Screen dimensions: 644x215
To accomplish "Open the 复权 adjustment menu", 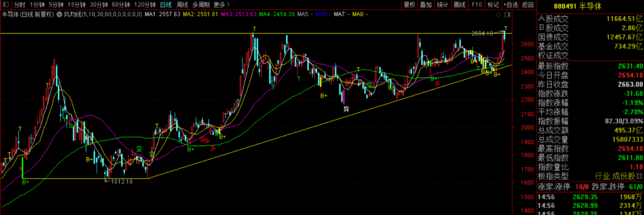I will point(410,5).
